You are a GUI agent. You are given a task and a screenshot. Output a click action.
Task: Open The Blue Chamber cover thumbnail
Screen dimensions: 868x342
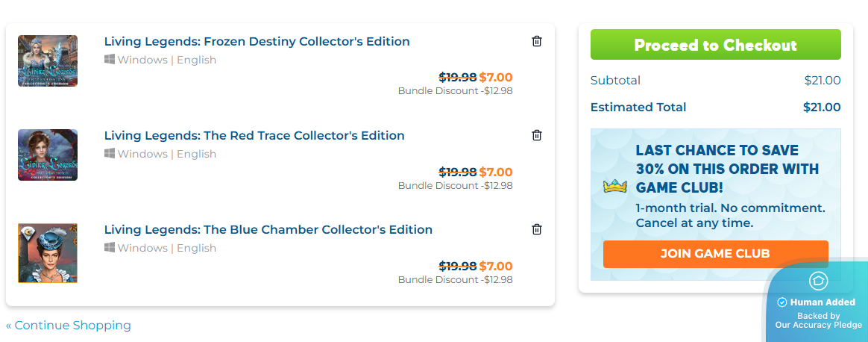coord(48,253)
